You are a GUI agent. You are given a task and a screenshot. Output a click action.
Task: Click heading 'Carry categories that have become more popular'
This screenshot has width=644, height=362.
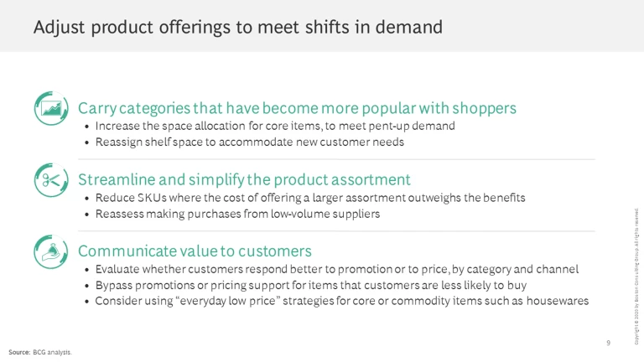(x=297, y=108)
